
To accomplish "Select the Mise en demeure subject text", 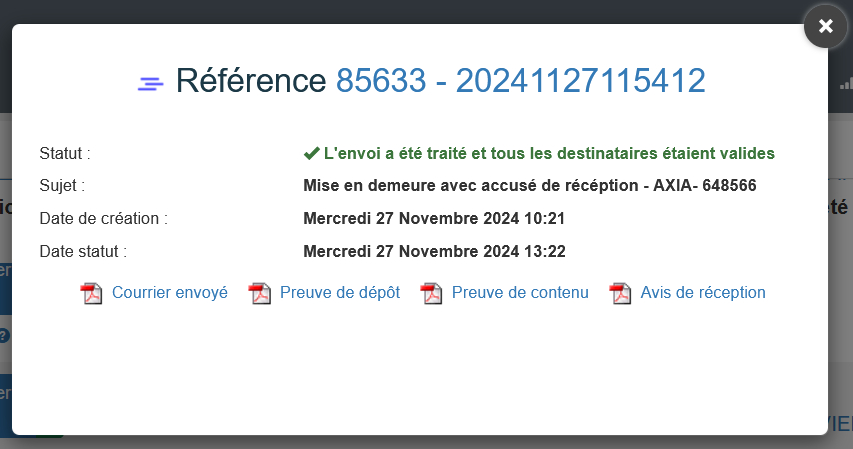I will [x=529, y=186].
